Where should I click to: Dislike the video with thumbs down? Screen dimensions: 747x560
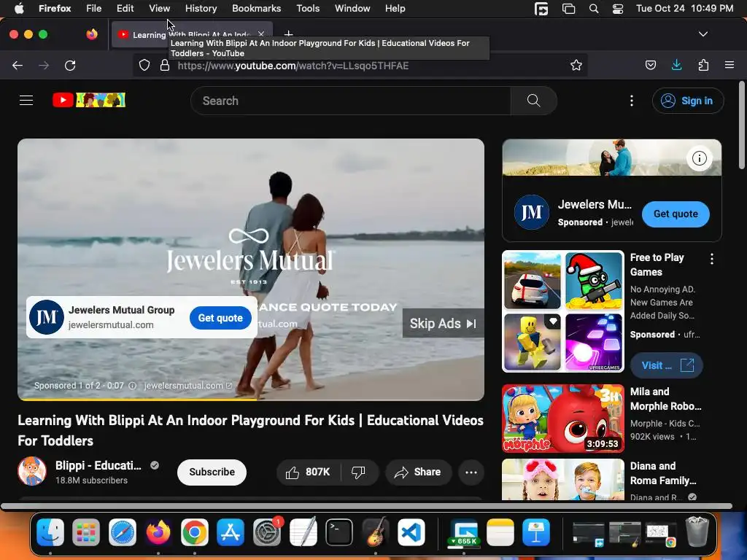(x=358, y=472)
